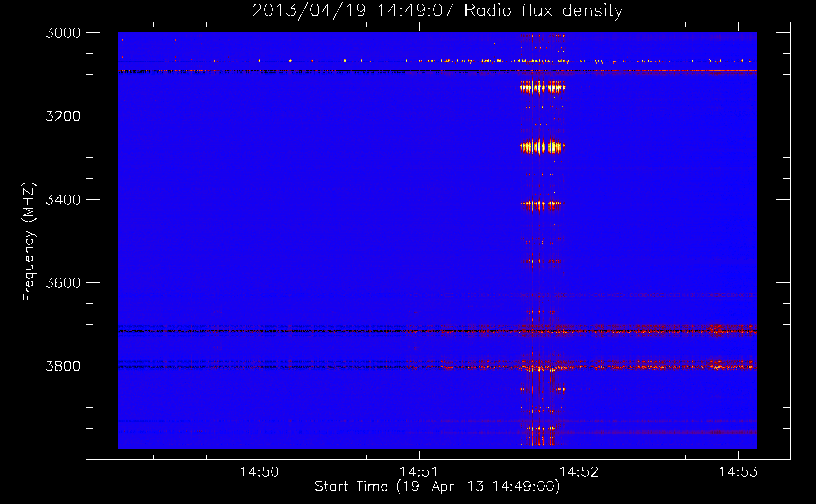This screenshot has height=504, width=816.
Task: Click the 14:52 time tick label
Action: point(579,472)
